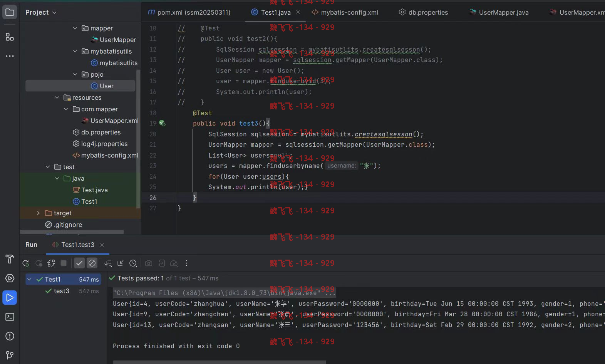This screenshot has height=364, width=605.
Task: Click the profiler speedometer icon
Action: coord(174,263)
